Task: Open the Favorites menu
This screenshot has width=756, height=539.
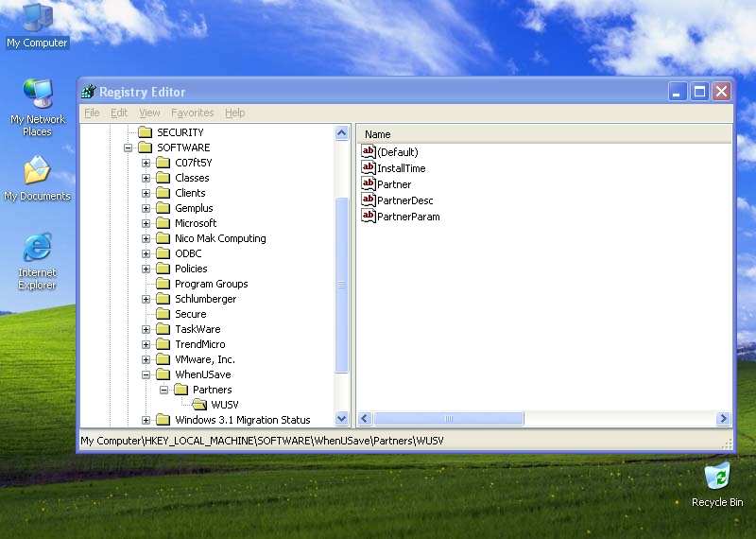Action: tap(193, 113)
